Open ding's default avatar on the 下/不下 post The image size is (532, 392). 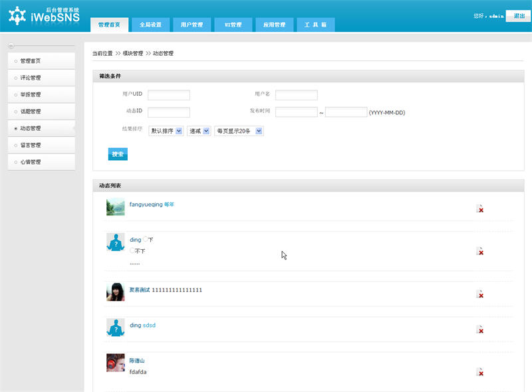tap(115, 242)
